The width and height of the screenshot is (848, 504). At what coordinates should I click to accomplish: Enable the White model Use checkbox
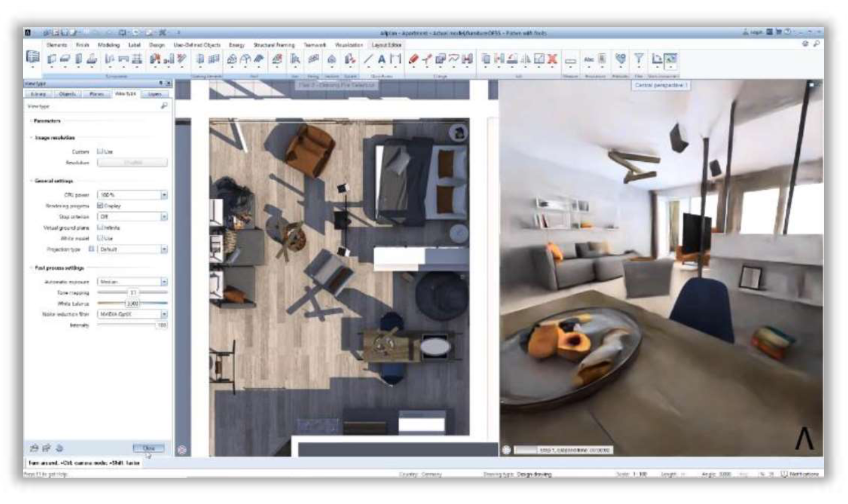pos(100,238)
